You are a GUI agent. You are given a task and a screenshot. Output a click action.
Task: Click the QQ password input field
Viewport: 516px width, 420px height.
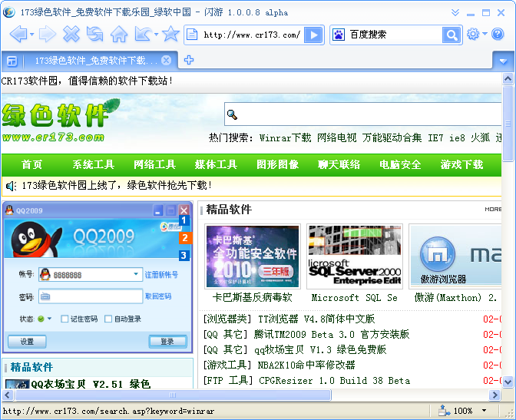pyautogui.click(x=91, y=296)
